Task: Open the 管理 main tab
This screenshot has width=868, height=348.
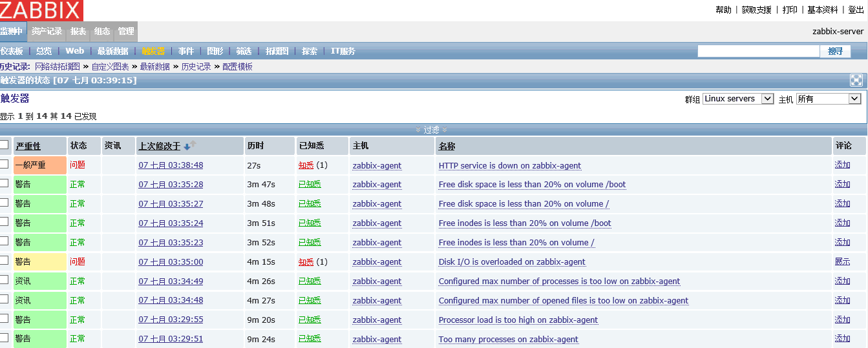Action: click(126, 31)
